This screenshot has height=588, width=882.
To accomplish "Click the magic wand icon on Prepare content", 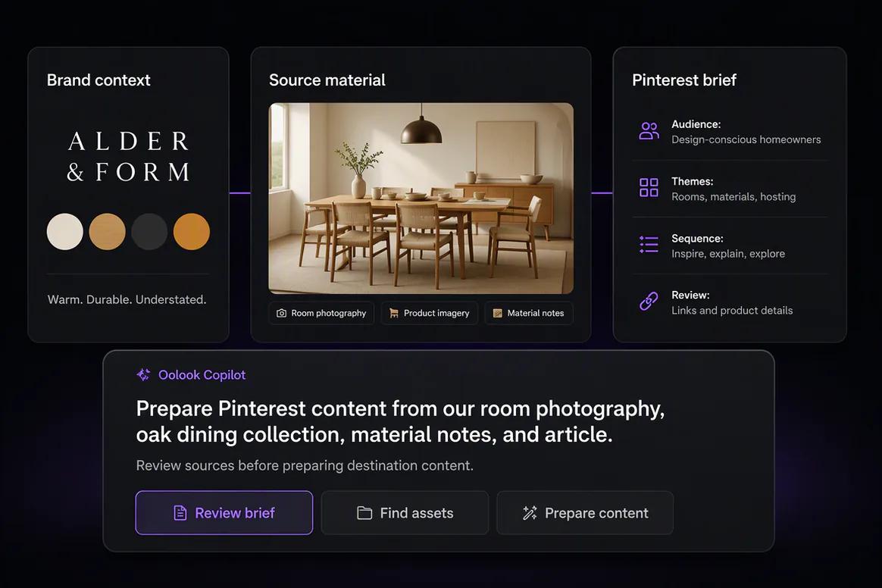I will pos(530,513).
